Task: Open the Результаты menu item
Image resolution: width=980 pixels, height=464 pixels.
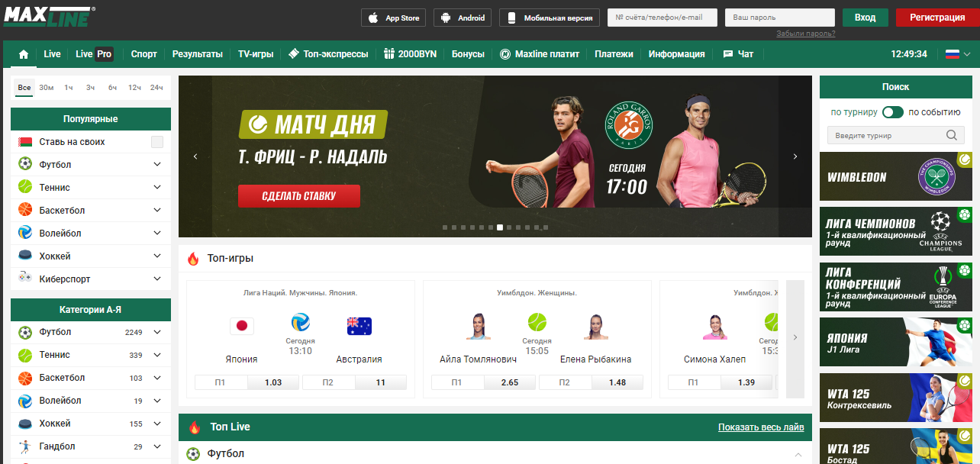Action: [198, 54]
